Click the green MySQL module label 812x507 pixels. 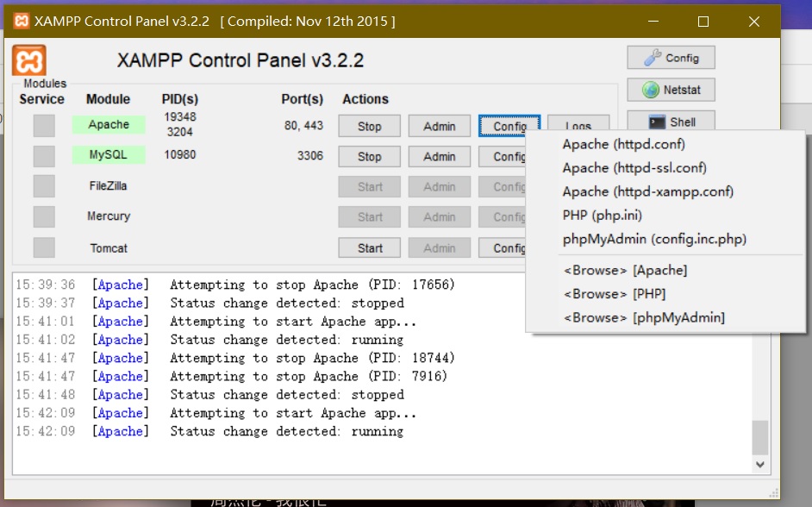[109, 155]
